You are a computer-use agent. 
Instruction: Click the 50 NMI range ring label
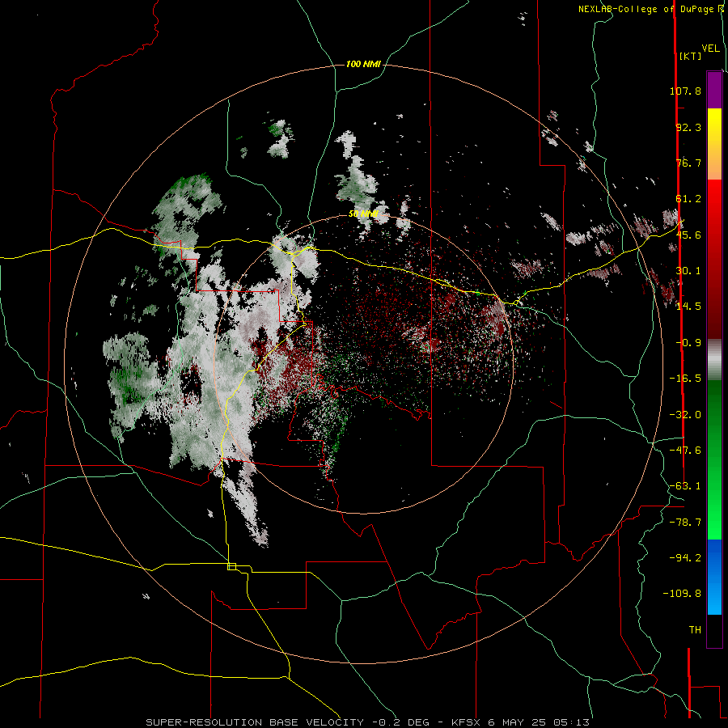363,214
